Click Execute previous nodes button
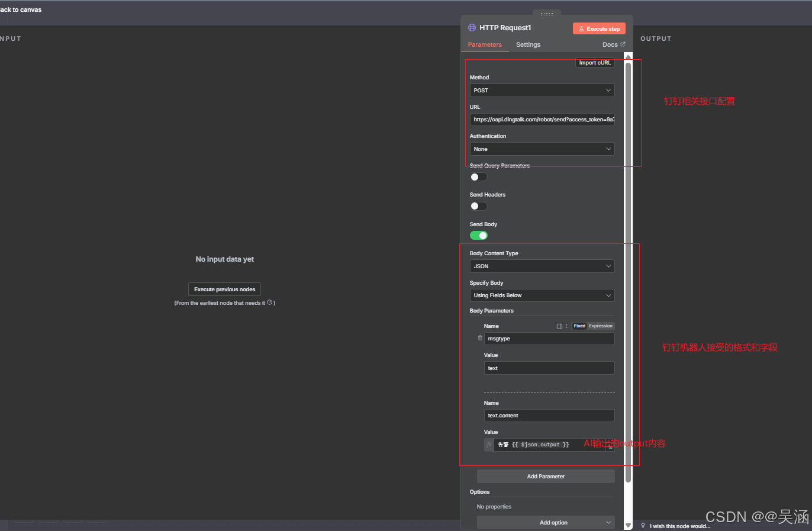Screen dimensions: 812x531 pos(224,289)
